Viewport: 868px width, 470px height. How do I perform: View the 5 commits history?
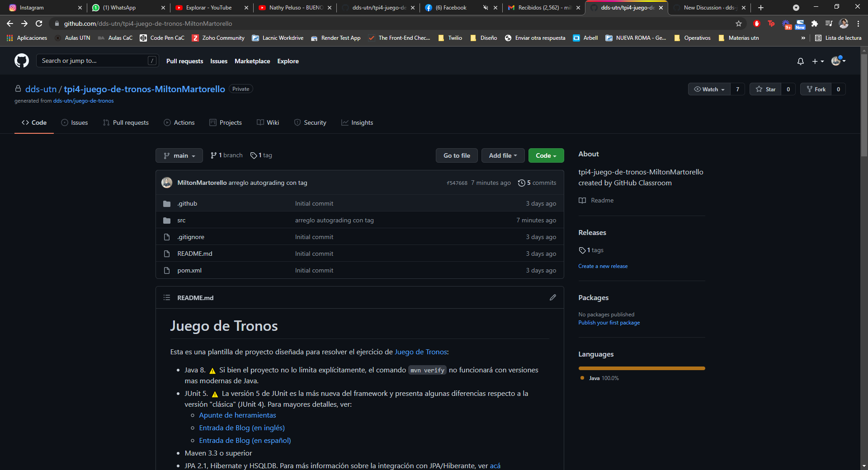click(537, 183)
